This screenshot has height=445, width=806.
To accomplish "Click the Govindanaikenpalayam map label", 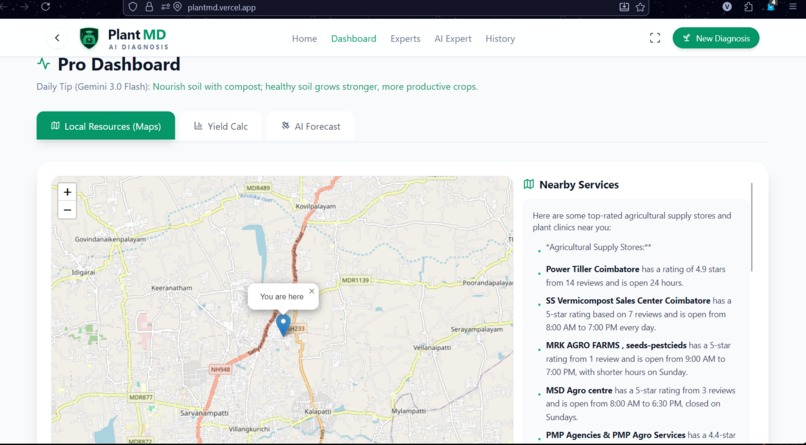I will pyautogui.click(x=110, y=239).
